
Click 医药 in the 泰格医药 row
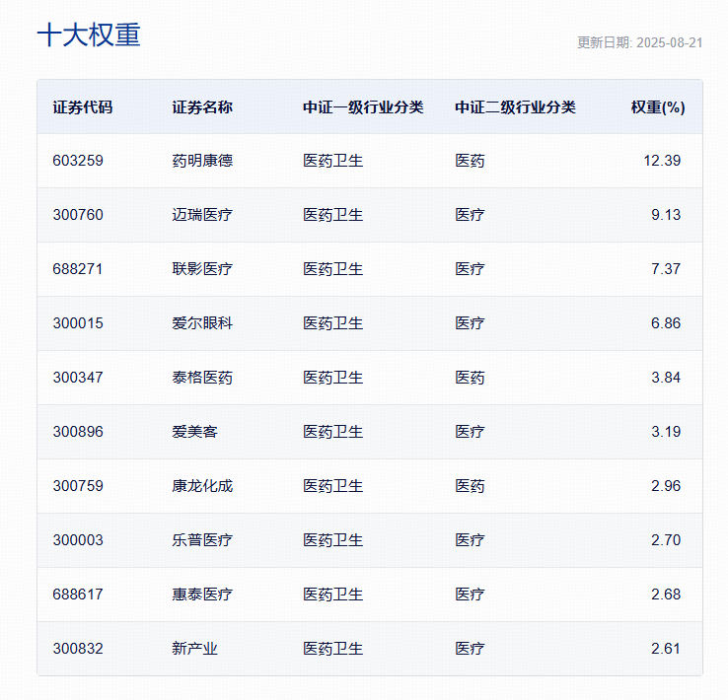click(470, 378)
